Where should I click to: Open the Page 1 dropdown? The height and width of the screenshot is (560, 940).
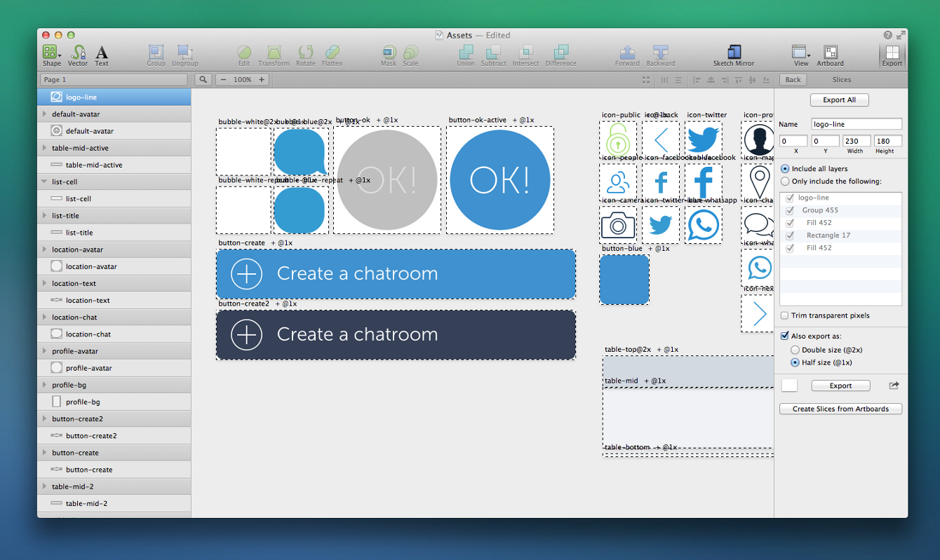pos(114,80)
